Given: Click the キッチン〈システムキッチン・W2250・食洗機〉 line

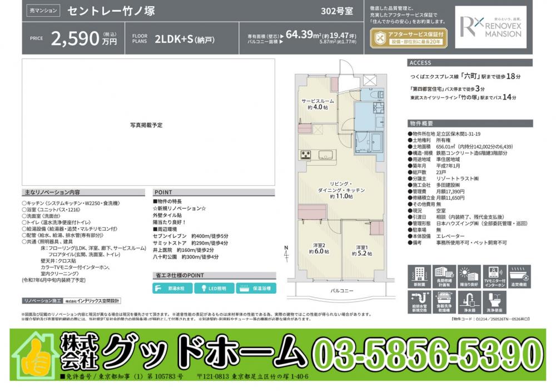Looking at the screenshot, I should point(71,204).
